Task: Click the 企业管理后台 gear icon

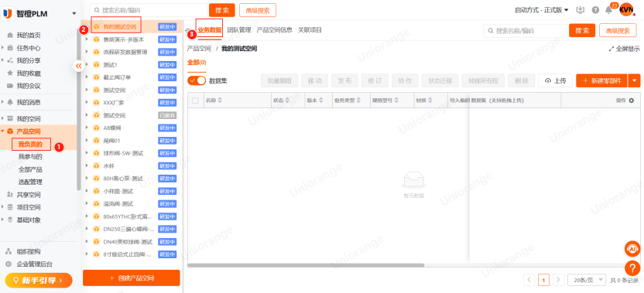Action: click(x=9, y=264)
